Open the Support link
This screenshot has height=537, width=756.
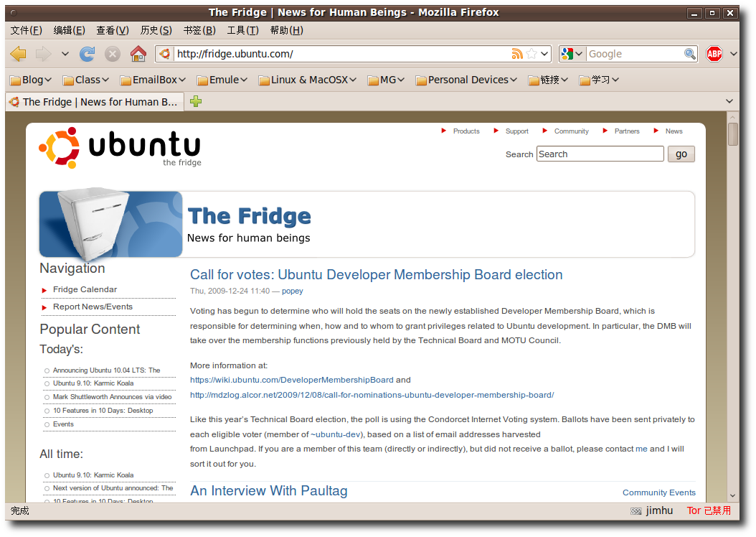pos(517,131)
